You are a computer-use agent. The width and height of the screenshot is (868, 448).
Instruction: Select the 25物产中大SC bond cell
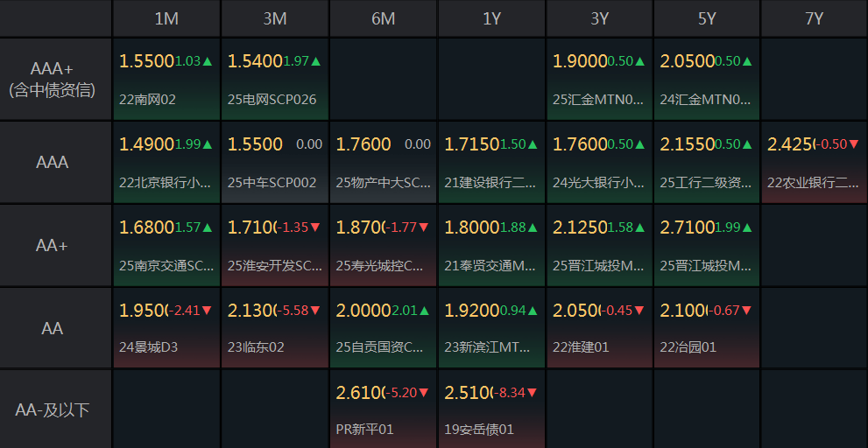(x=383, y=163)
